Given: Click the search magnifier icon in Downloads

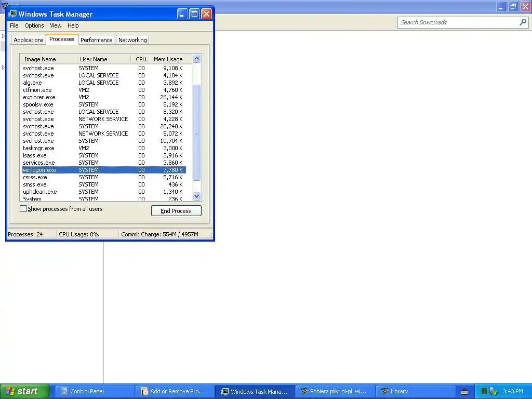Looking at the screenshot, I should [x=523, y=22].
